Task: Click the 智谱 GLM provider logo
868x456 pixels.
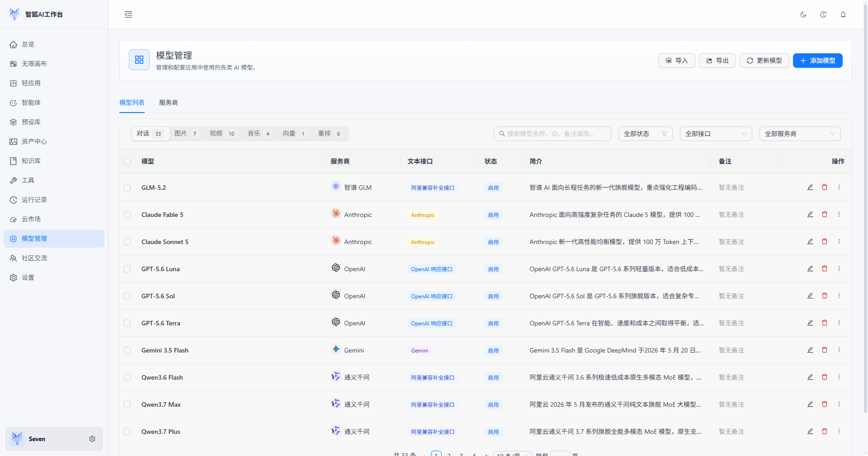Action: tap(336, 186)
